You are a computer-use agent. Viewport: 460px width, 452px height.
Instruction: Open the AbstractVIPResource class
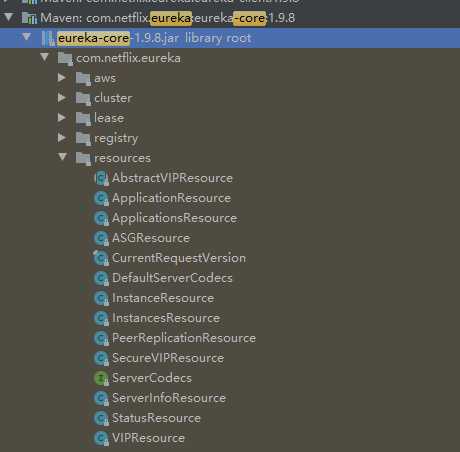pyautogui.click(x=172, y=178)
